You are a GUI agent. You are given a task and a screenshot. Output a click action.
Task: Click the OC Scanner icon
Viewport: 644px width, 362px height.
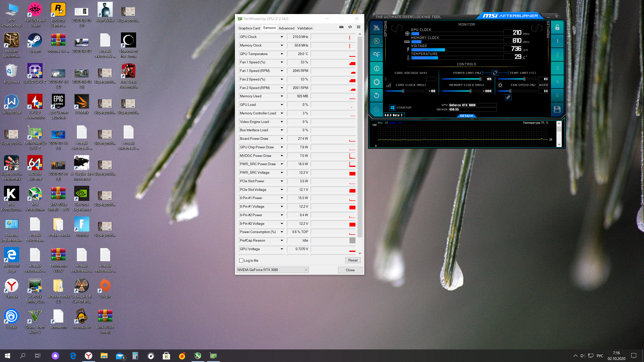tap(376, 54)
